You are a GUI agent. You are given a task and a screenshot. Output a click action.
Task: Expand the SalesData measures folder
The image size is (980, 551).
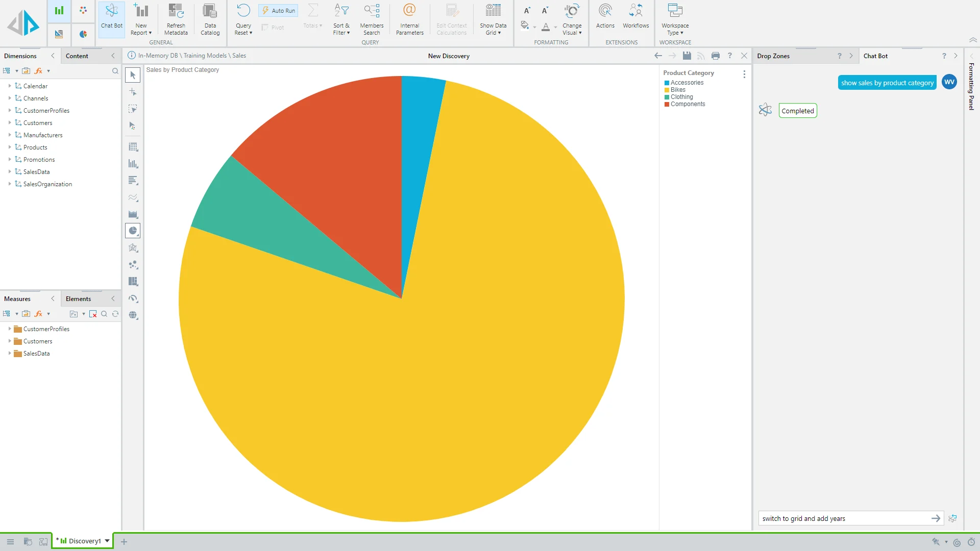point(10,354)
